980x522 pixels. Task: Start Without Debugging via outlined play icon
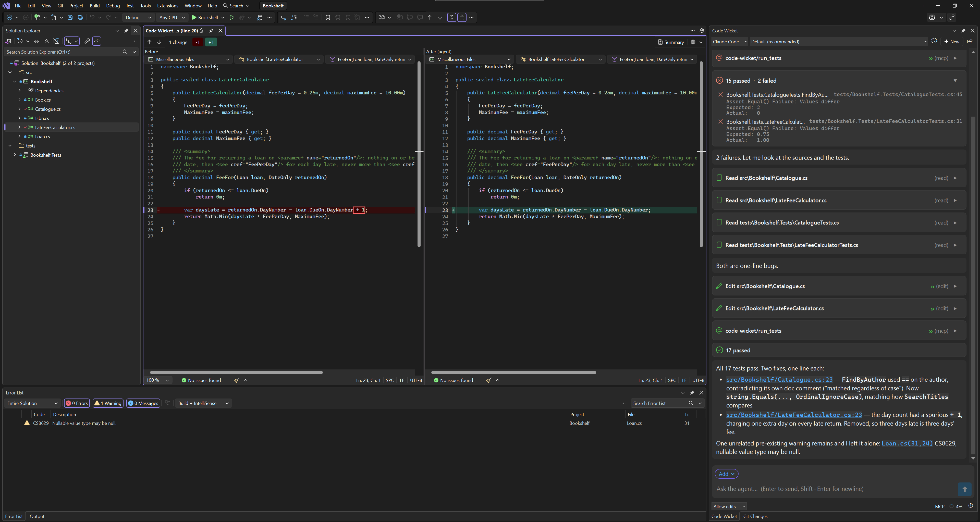coord(232,17)
